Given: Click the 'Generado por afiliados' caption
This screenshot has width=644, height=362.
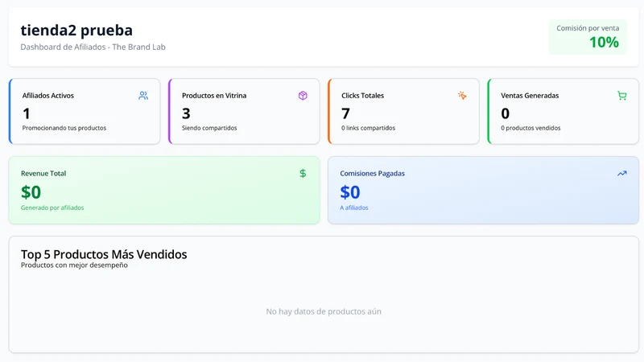Looking at the screenshot, I should coord(52,208).
